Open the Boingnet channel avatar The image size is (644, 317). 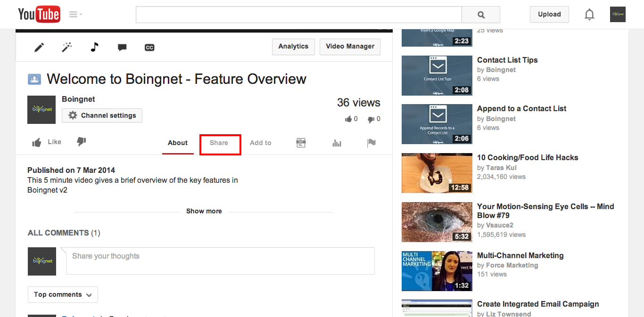point(41,110)
